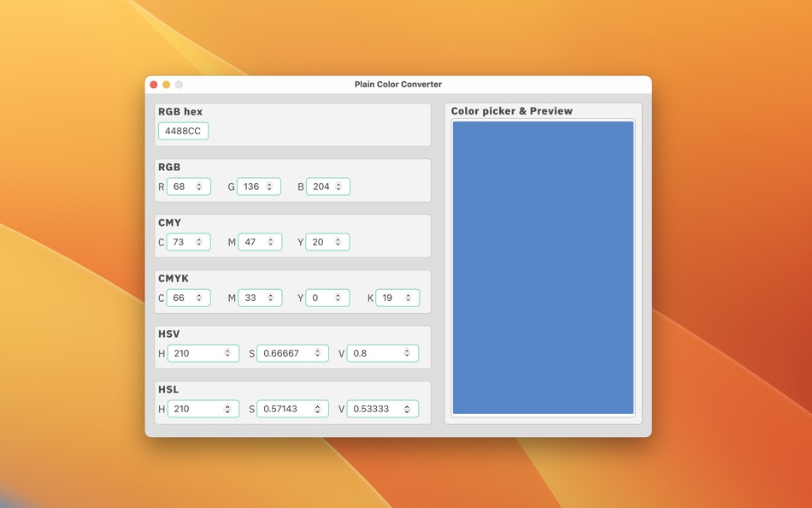This screenshot has width=812, height=508.
Task: Click the HSV V value field 0.8
Action: 383,353
